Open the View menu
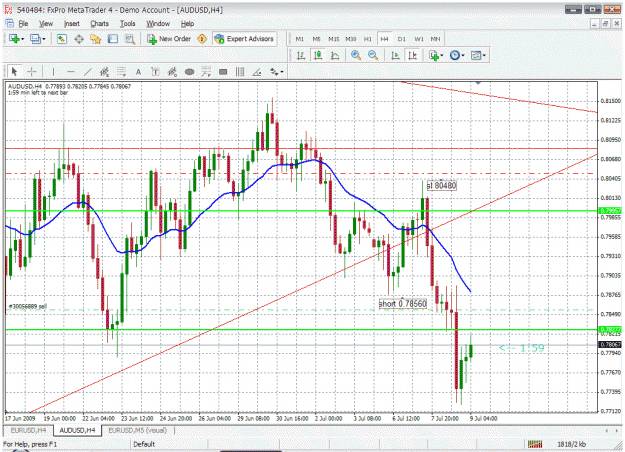 46,24
